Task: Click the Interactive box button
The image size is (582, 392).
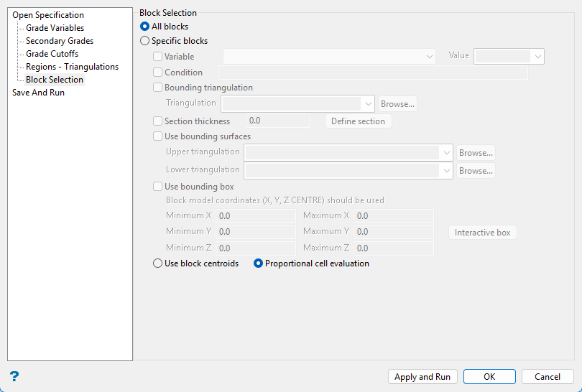Action: point(482,233)
